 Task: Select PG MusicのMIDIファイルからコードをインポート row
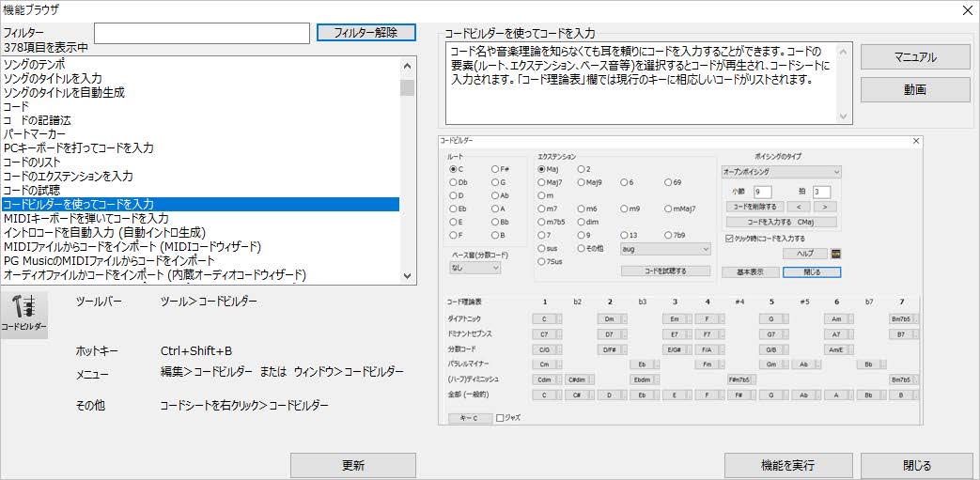pyautogui.click(x=200, y=260)
